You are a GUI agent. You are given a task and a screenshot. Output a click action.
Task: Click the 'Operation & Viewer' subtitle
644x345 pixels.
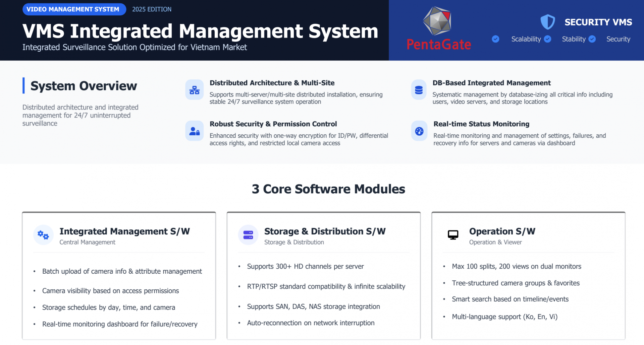495,242
